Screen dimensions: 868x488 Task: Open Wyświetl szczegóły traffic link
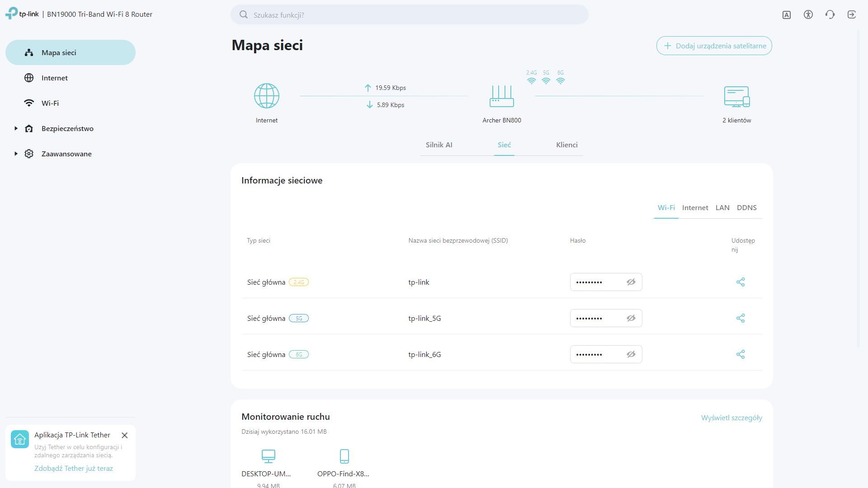(731, 418)
